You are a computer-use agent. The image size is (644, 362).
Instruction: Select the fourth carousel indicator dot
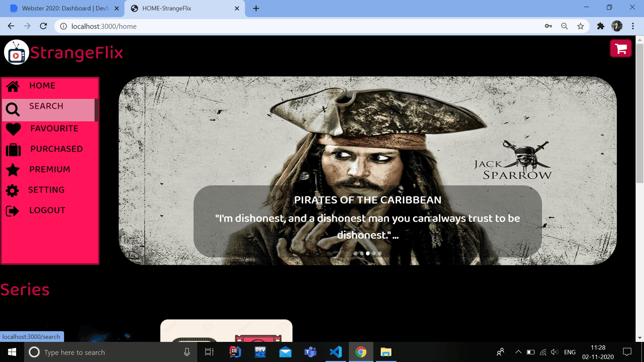tap(373, 253)
